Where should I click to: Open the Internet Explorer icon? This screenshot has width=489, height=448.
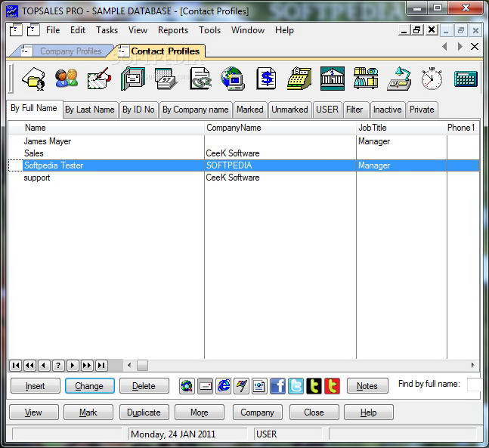point(223,386)
